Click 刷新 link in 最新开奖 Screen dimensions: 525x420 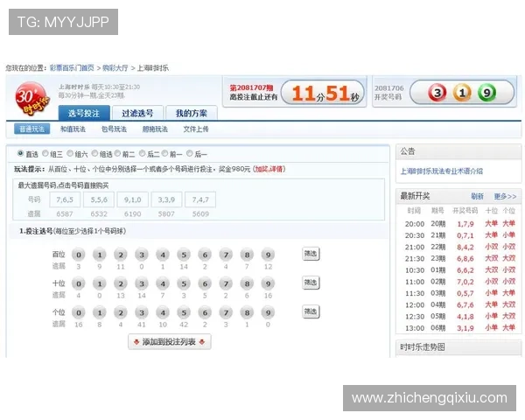477,196
